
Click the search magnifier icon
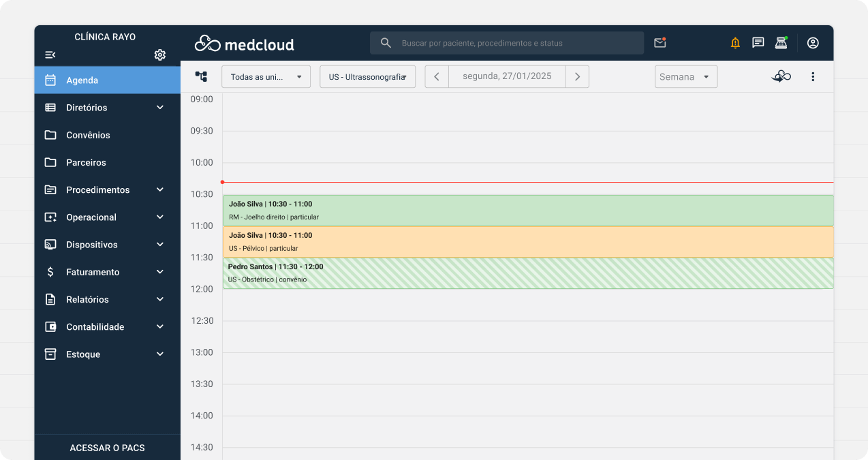386,42
